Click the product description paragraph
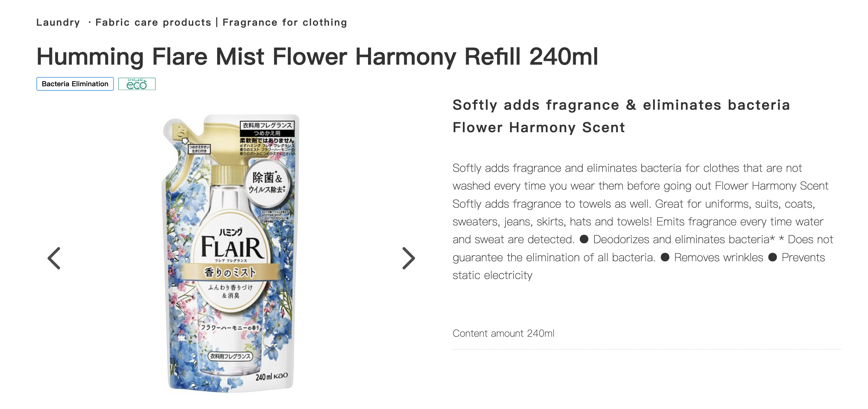The width and height of the screenshot is (868, 409). [643, 221]
